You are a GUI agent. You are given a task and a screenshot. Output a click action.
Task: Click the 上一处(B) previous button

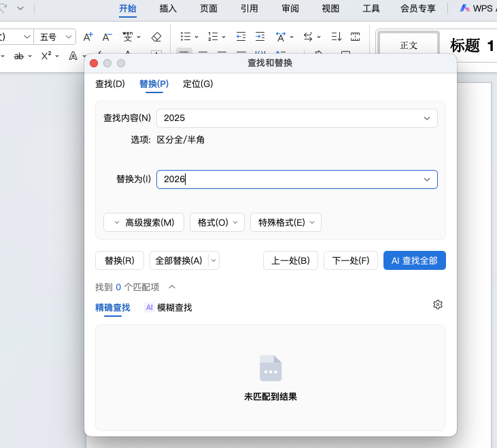pyautogui.click(x=290, y=260)
